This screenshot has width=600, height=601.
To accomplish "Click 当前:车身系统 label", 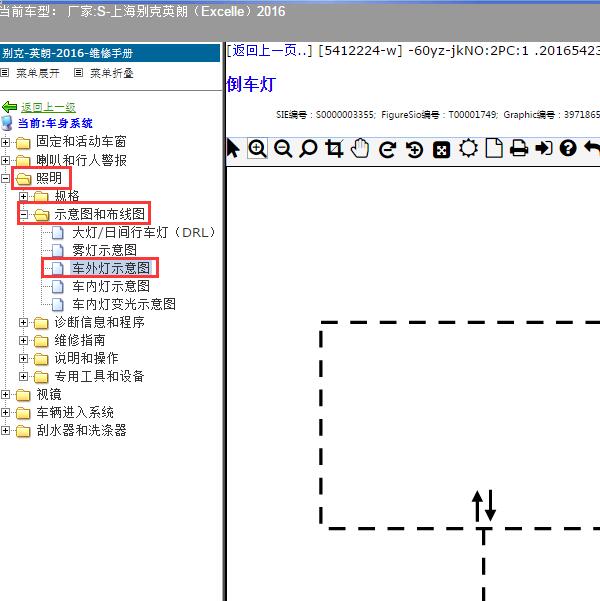I will pyautogui.click(x=55, y=123).
